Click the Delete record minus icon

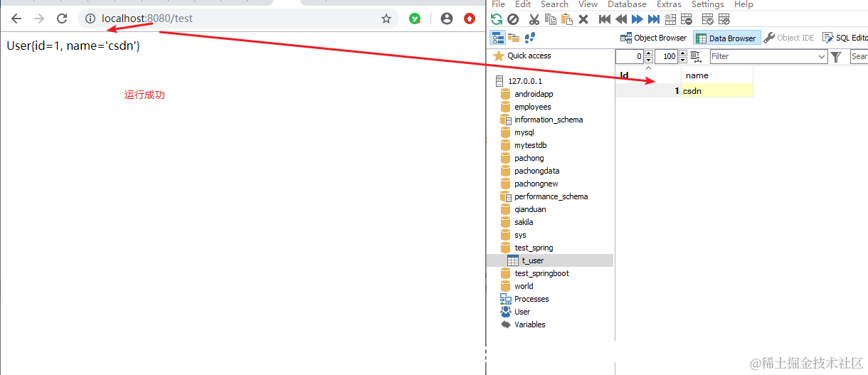(x=687, y=19)
